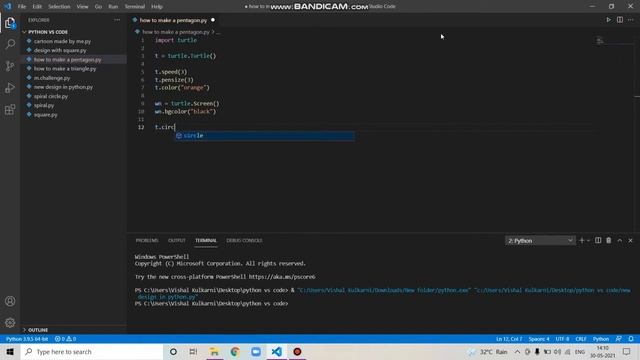Open the Explorer view in activity bar
The width and height of the screenshot is (640, 360).
[10, 23]
